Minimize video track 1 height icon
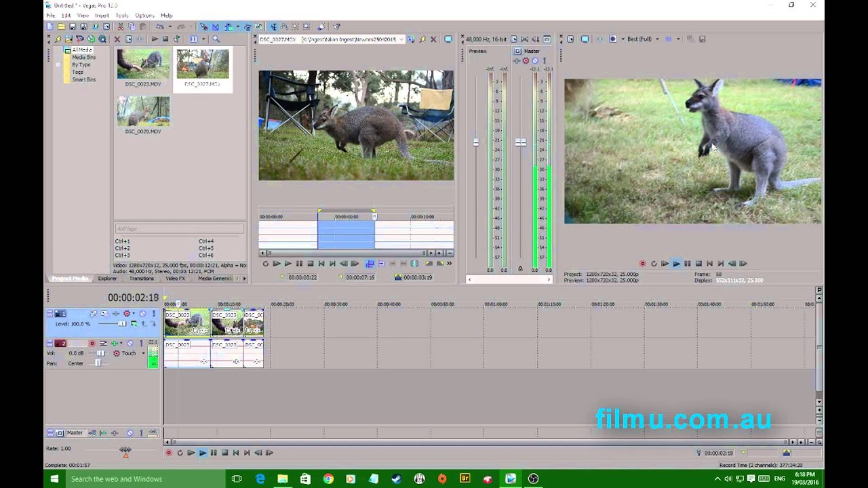 (x=50, y=313)
